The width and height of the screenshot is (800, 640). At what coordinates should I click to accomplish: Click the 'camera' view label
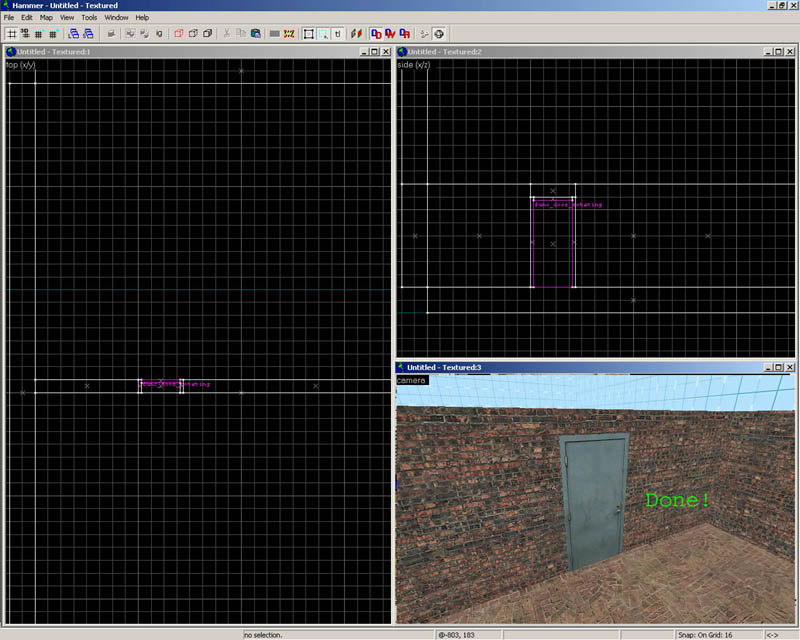coord(411,381)
